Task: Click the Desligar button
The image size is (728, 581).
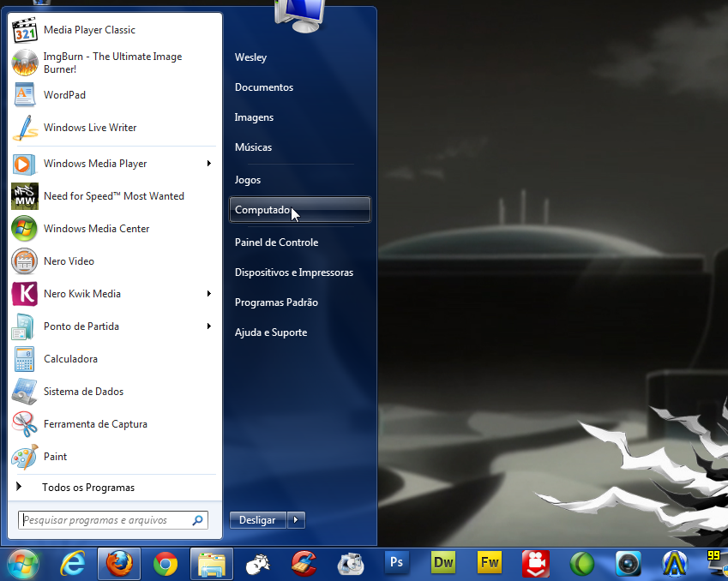Action: point(257,520)
